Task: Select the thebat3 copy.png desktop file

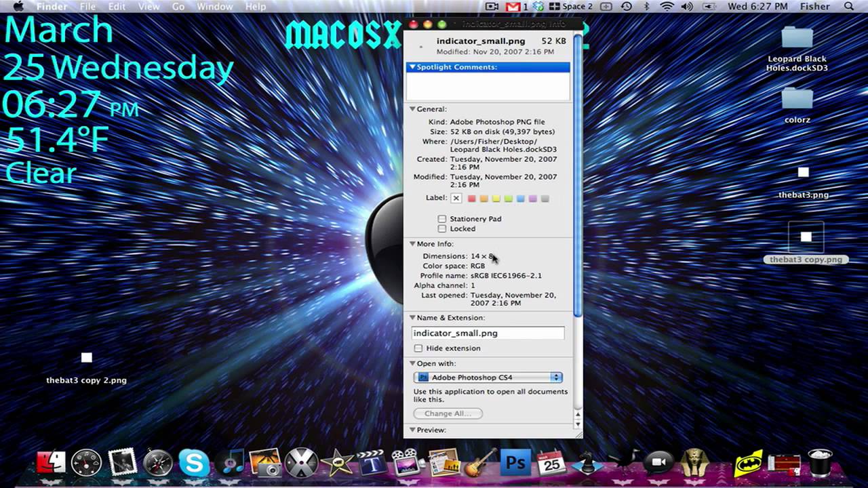Action: click(806, 243)
